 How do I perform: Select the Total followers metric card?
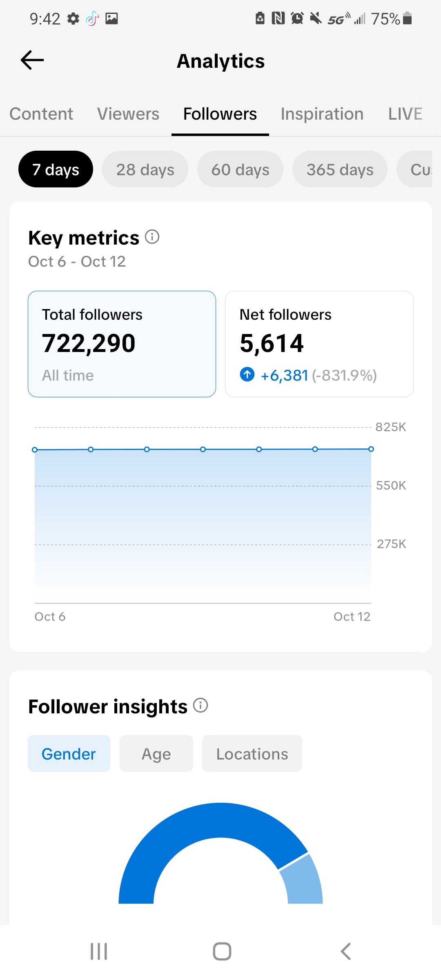(122, 344)
